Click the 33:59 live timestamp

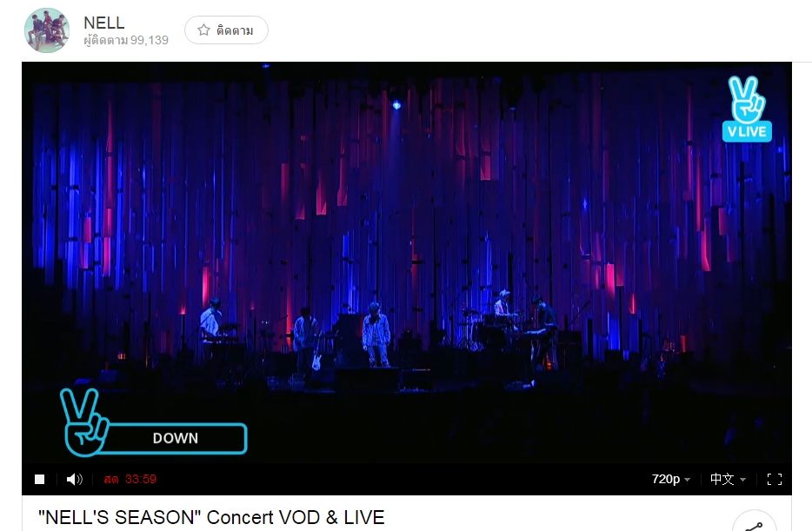tap(141, 479)
